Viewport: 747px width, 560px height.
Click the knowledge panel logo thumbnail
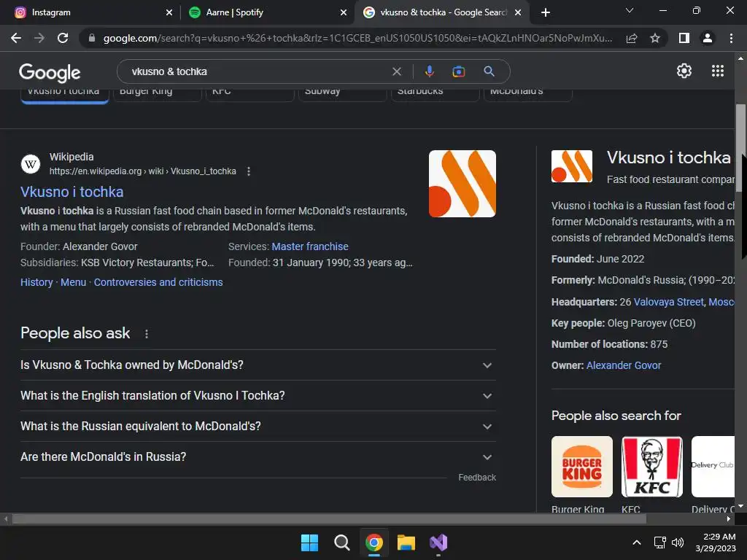point(572,166)
